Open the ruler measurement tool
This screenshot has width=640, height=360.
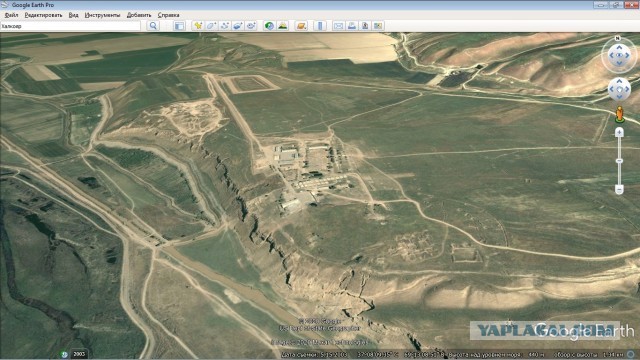(x=320, y=26)
